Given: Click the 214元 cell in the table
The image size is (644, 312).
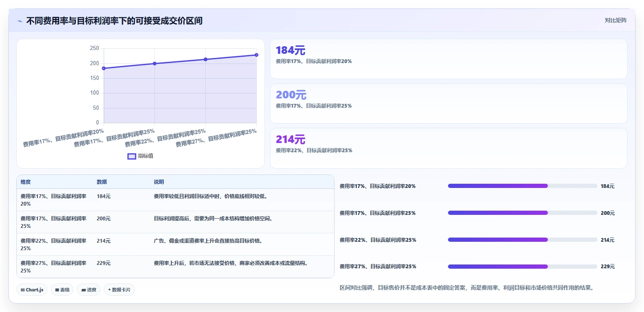Looking at the screenshot, I should click(x=104, y=241).
